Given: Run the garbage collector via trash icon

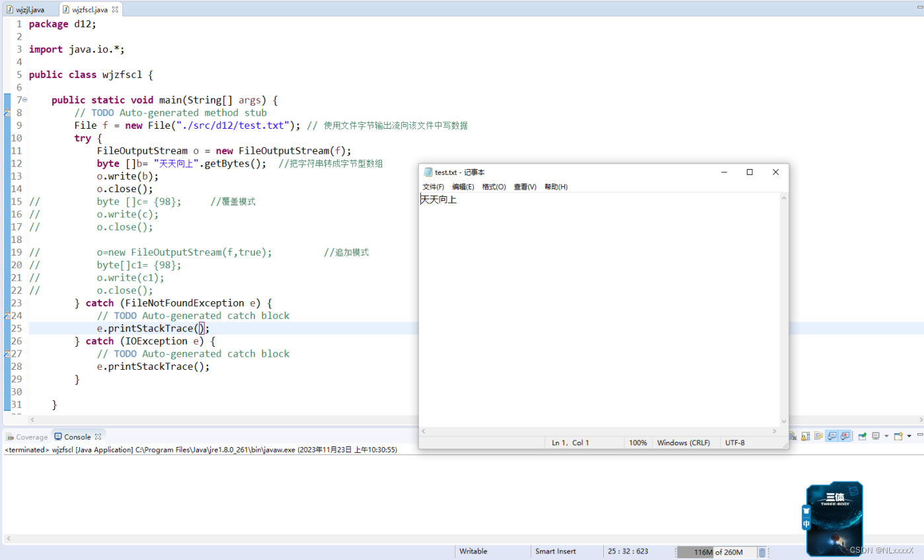Looking at the screenshot, I should click(x=762, y=551).
